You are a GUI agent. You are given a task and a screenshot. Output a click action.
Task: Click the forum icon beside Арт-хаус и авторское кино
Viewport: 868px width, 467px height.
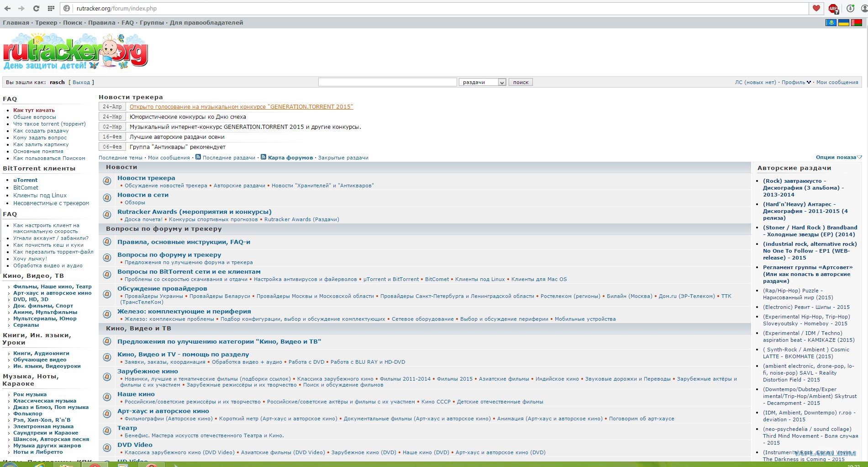(107, 414)
